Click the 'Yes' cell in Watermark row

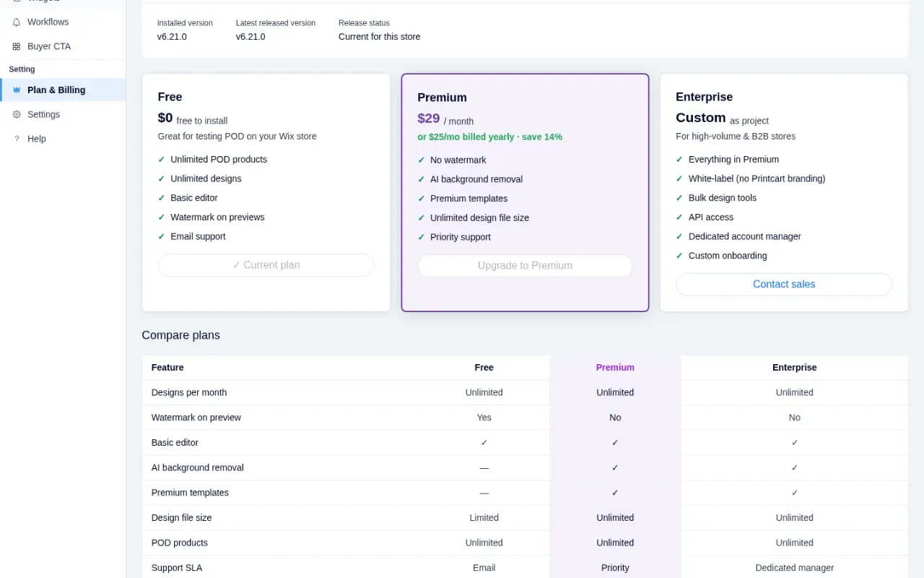click(484, 418)
